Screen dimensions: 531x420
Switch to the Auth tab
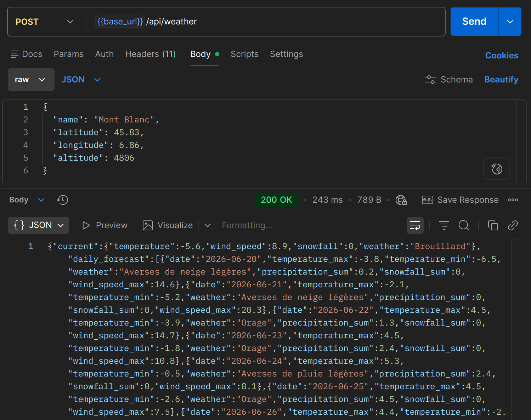[104, 54]
